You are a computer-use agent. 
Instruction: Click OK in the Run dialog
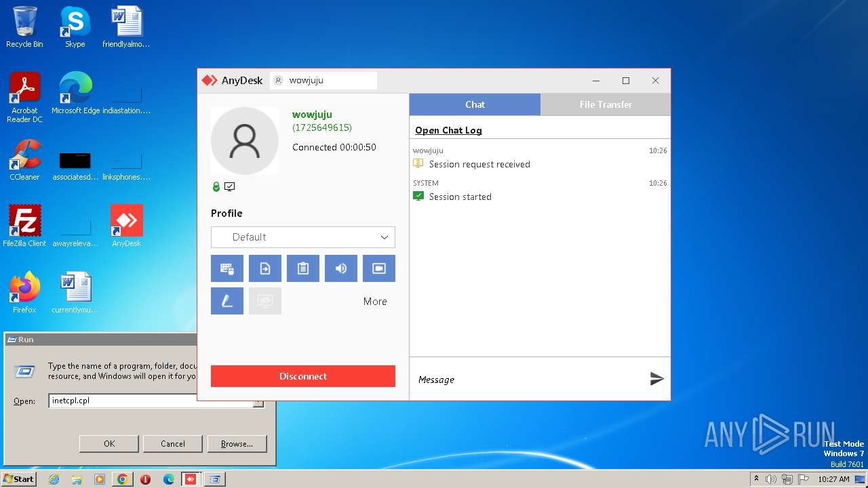point(109,444)
